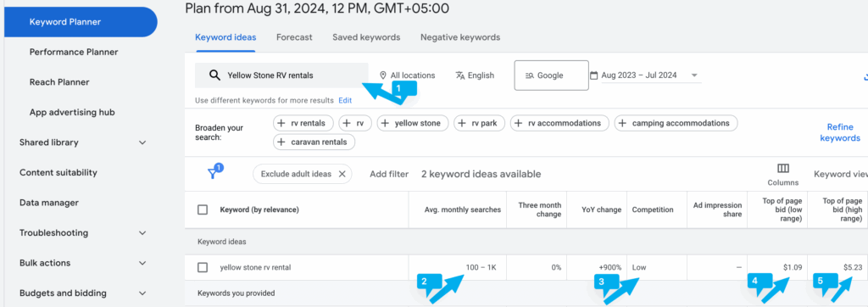The height and width of the screenshot is (307, 868).
Task: Click the All locations setting
Action: click(x=408, y=75)
